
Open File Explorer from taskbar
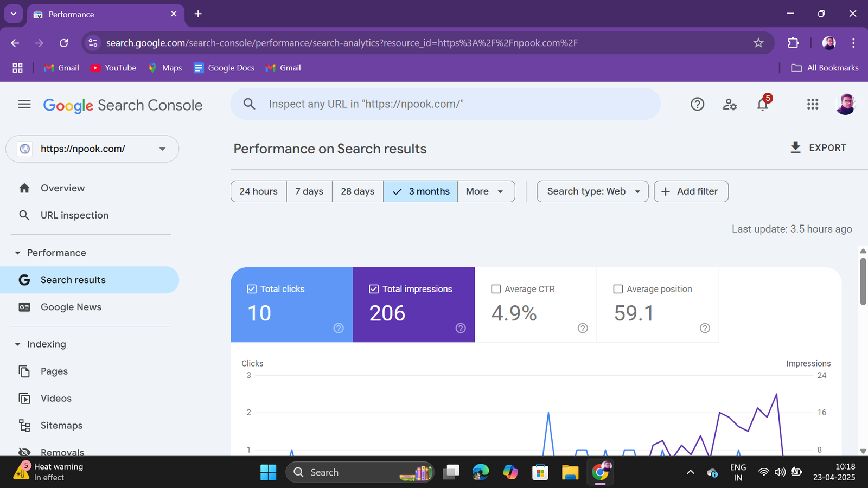coord(570,472)
